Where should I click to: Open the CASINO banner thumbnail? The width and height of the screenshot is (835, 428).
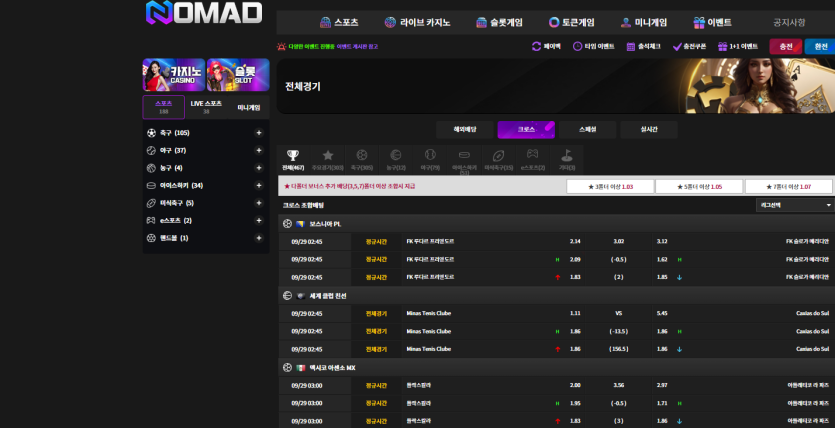pos(173,74)
